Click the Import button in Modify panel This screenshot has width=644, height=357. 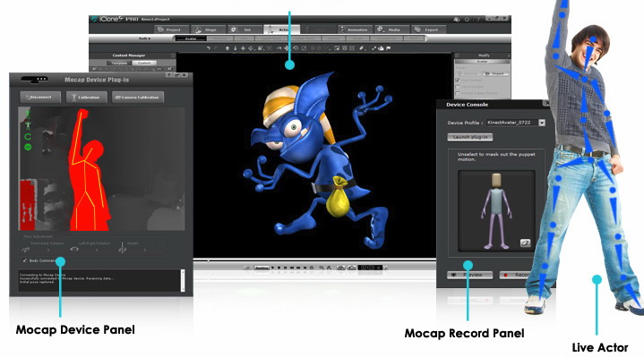496,74
